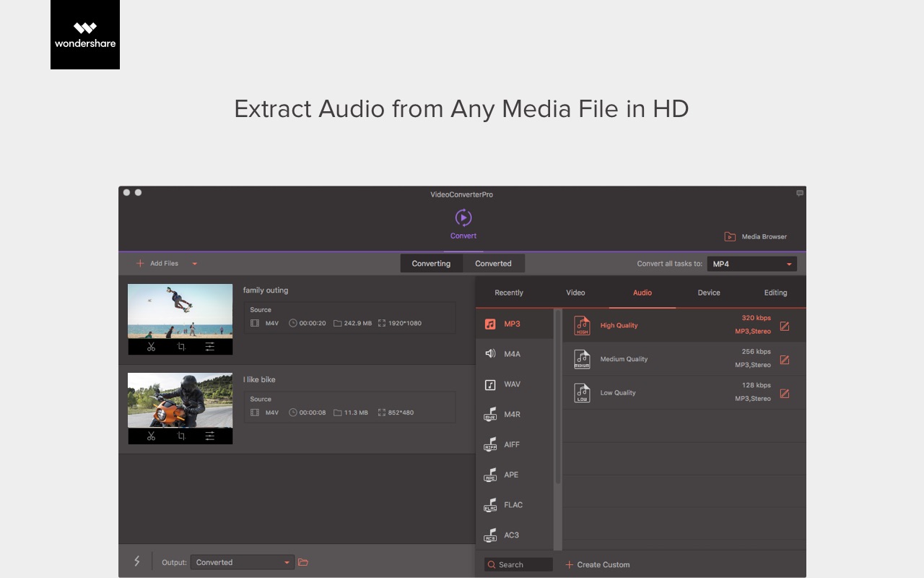This screenshot has width=924, height=578.
Task: Toggle the high speed conversion lightning icon
Action: 137,561
